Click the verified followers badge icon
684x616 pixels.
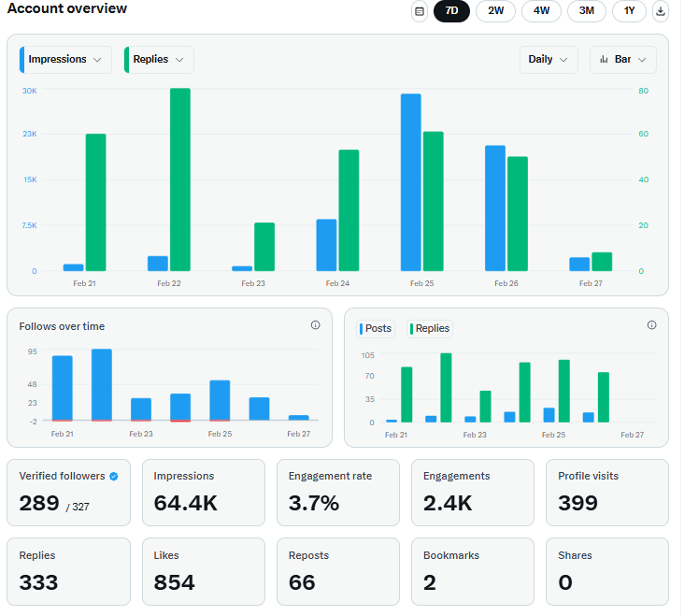click(114, 476)
